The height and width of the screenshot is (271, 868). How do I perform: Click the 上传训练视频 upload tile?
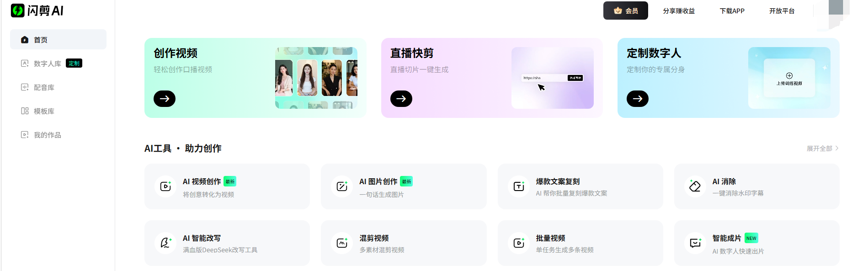pyautogui.click(x=789, y=78)
